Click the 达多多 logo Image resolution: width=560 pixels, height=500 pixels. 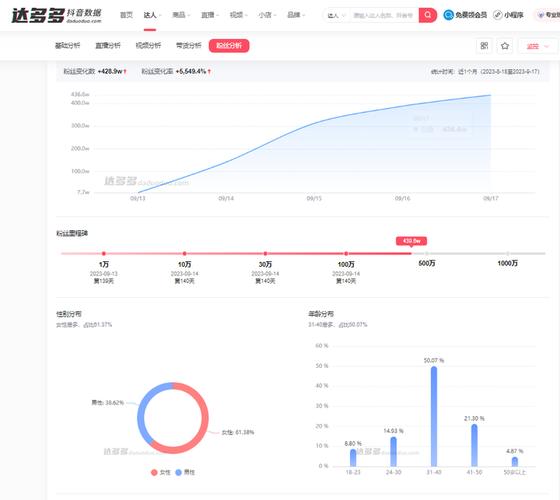tap(56, 15)
